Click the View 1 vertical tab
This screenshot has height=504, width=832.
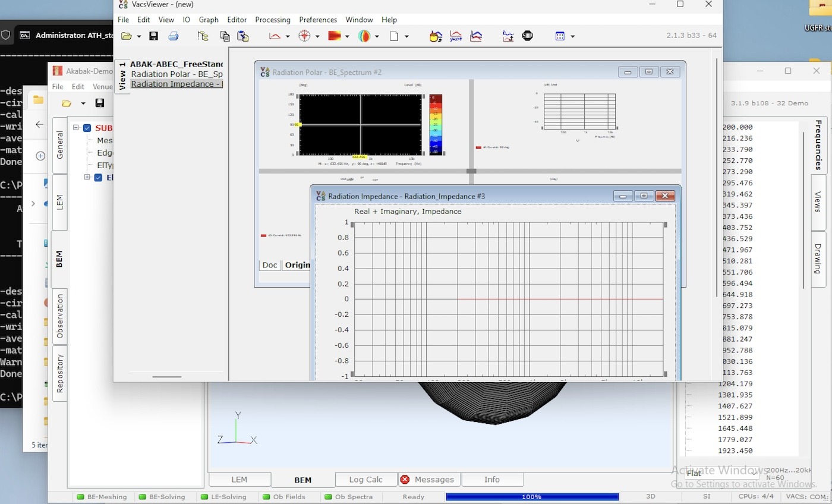click(x=122, y=75)
